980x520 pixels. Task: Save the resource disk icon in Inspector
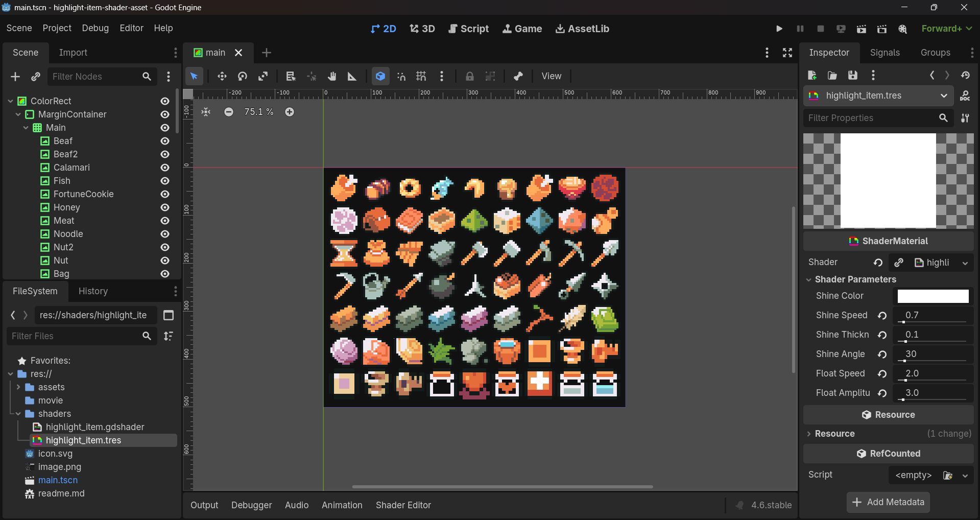coord(853,75)
